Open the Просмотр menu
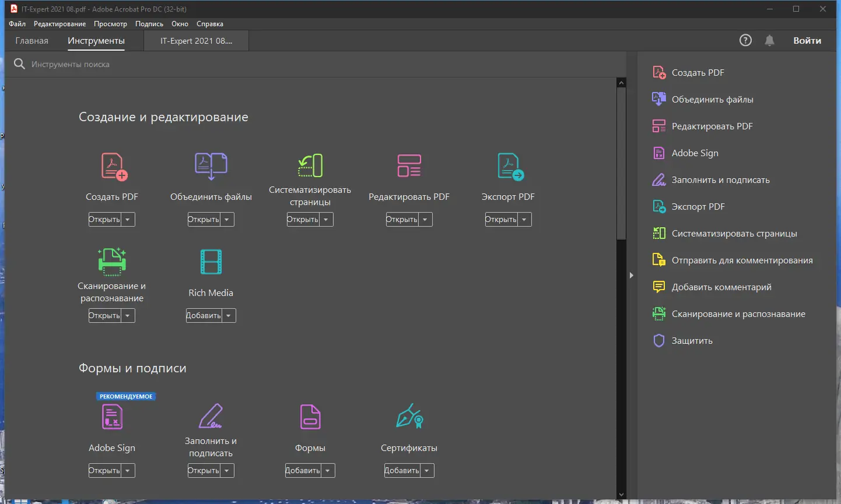 coord(111,24)
